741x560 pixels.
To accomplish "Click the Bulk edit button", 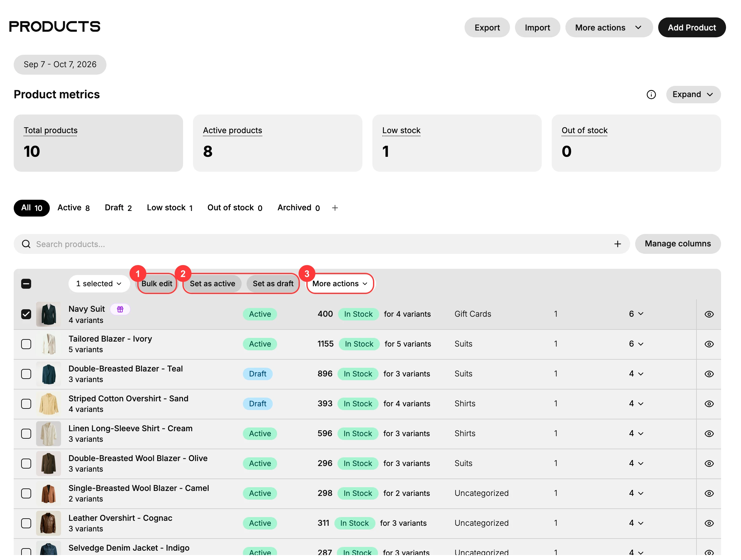I will click(x=157, y=284).
